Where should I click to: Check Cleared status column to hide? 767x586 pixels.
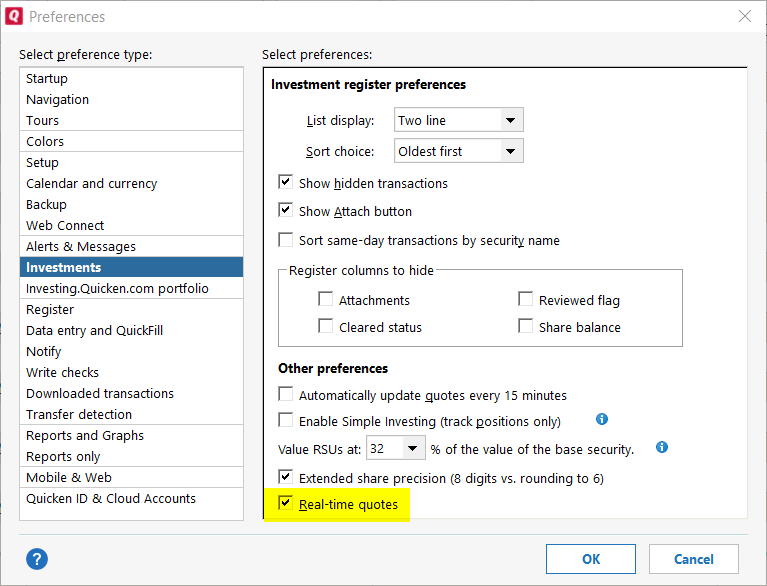(x=325, y=326)
